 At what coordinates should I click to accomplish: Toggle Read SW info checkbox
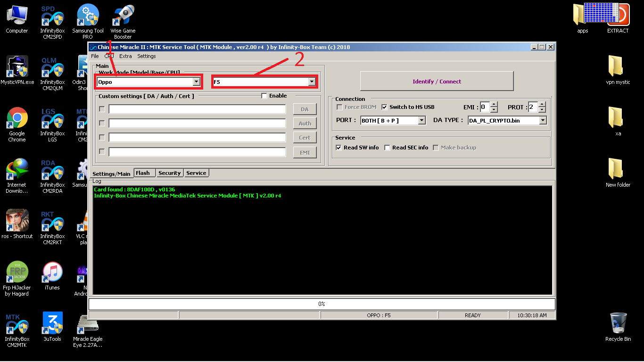[x=339, y=148]
